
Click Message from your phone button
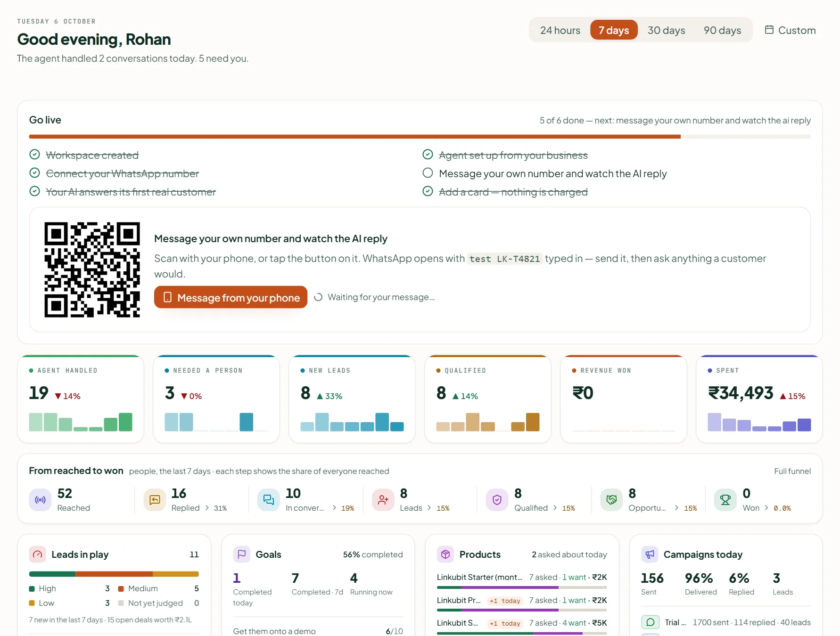pos(231,297)
